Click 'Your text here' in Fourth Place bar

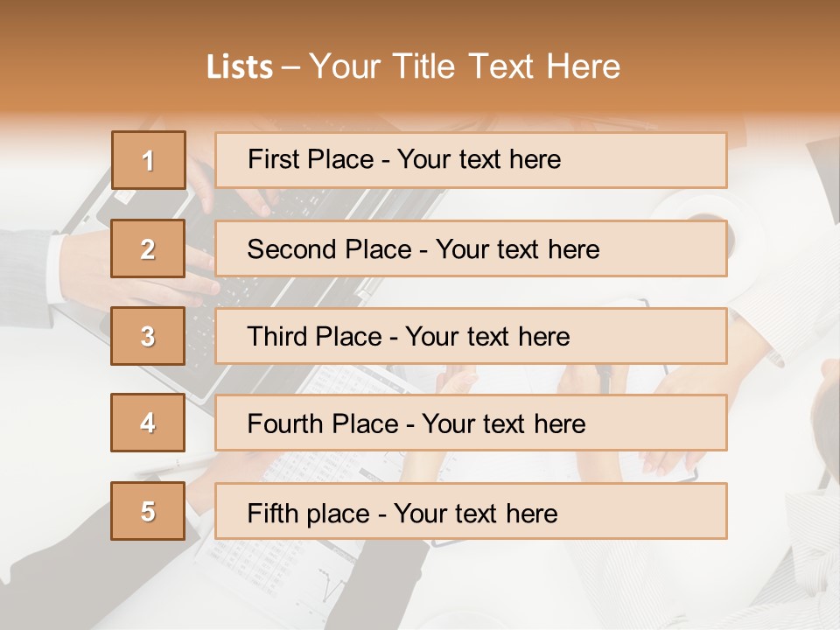504,423
